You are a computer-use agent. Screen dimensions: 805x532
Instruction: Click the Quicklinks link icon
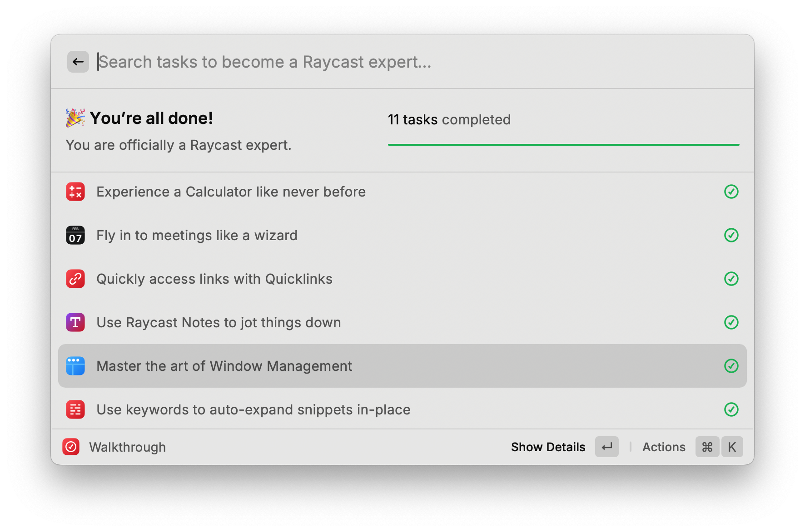(75, 279)
